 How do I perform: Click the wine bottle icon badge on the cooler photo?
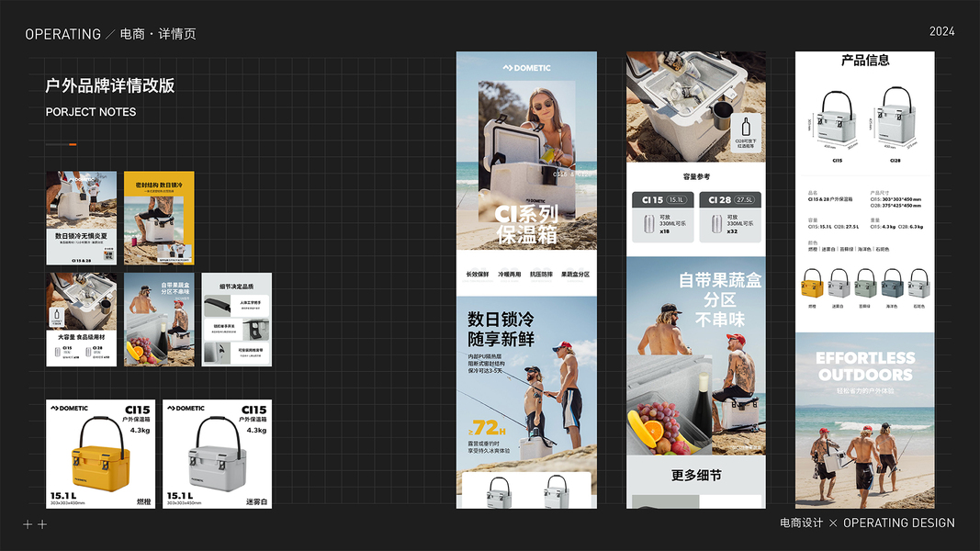point(745,133)
